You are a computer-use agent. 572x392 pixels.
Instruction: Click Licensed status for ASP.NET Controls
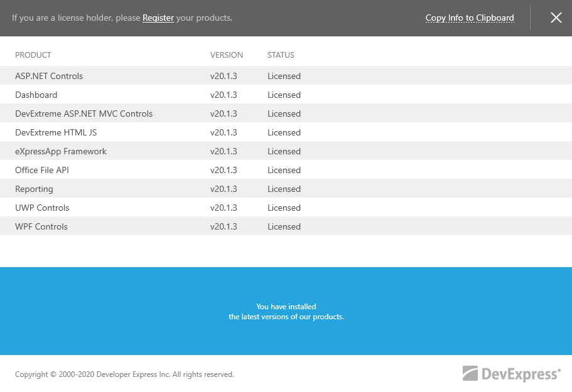[x=284, y=76]
